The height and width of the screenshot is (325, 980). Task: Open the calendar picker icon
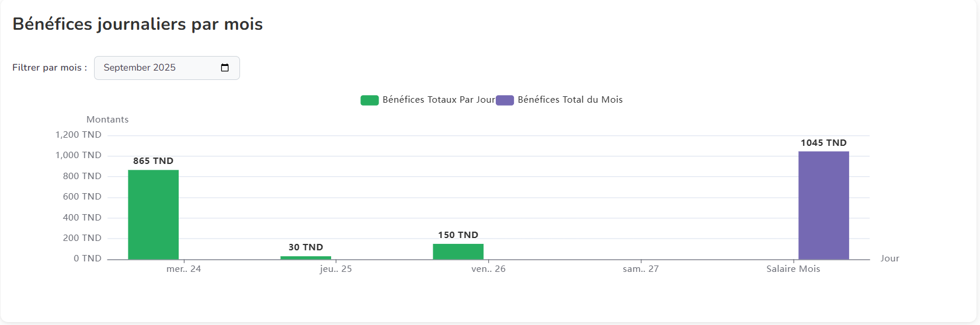(x=225, y=68)
